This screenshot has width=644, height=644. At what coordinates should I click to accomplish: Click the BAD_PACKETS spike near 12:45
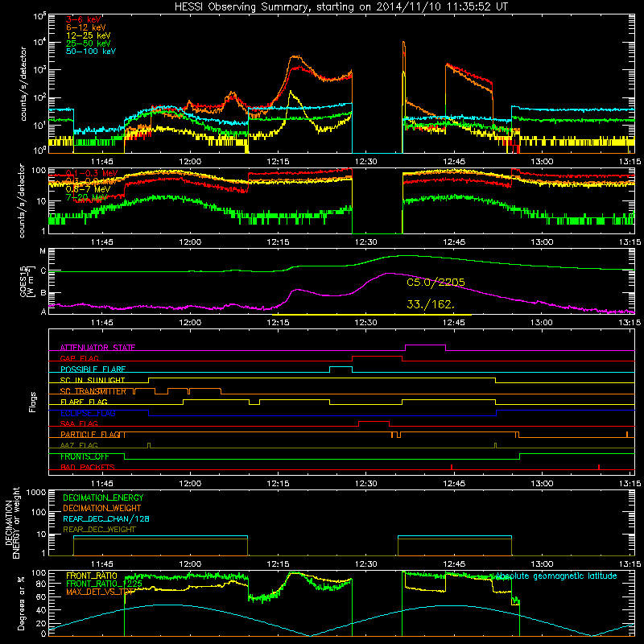[x=452, y=467]
